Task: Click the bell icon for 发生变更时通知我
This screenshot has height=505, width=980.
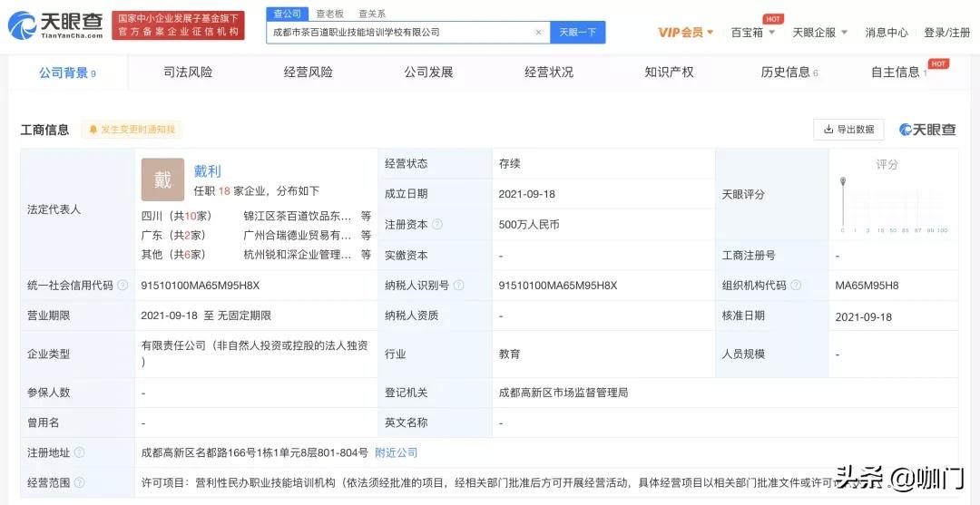Action: click(93, 130)
